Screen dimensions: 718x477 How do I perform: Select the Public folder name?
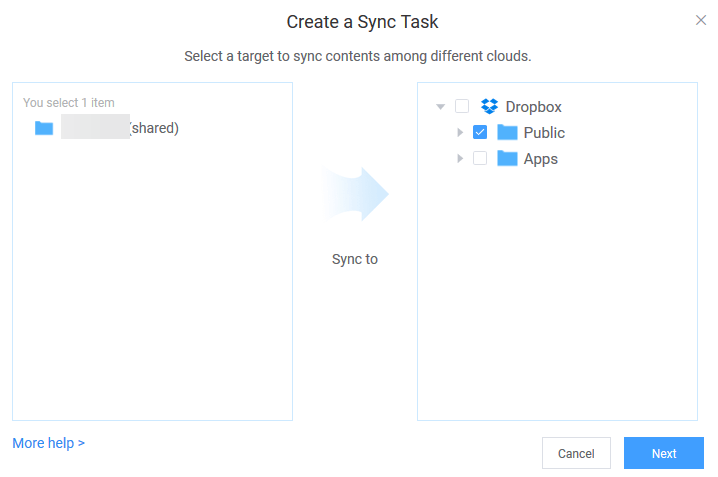tap(544, 133)
